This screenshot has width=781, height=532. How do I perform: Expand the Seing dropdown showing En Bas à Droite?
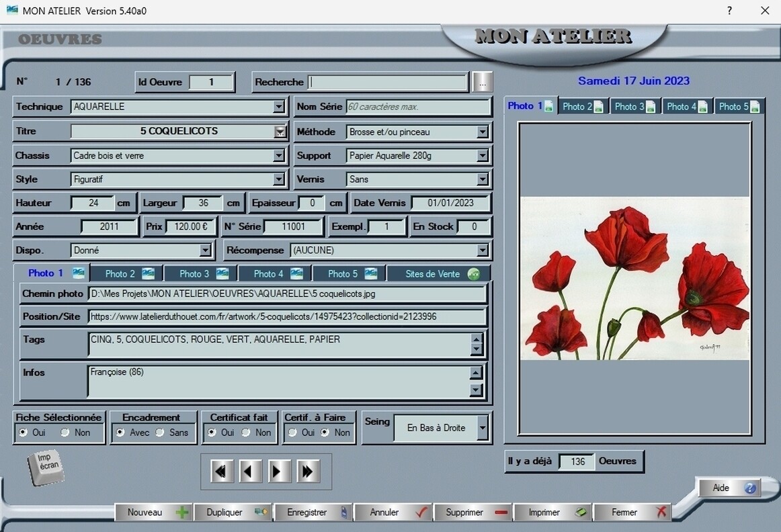[x=482, y=427]
